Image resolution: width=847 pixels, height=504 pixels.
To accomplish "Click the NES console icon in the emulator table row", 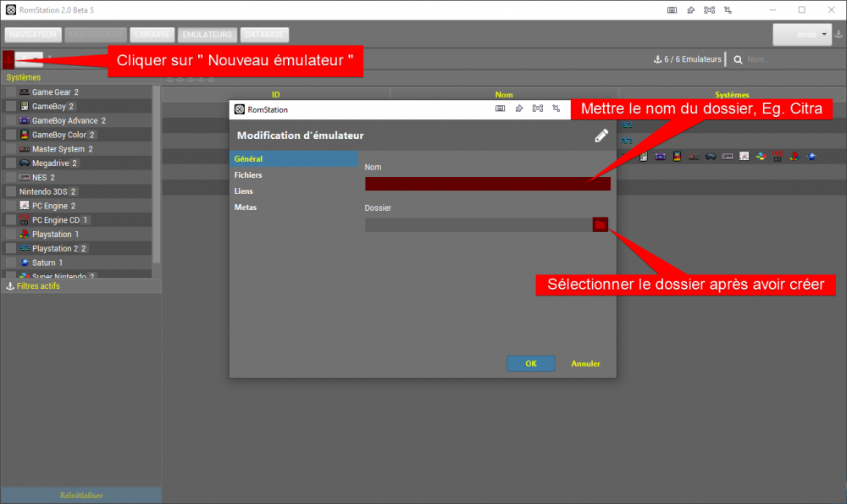I will click(728, 157).
